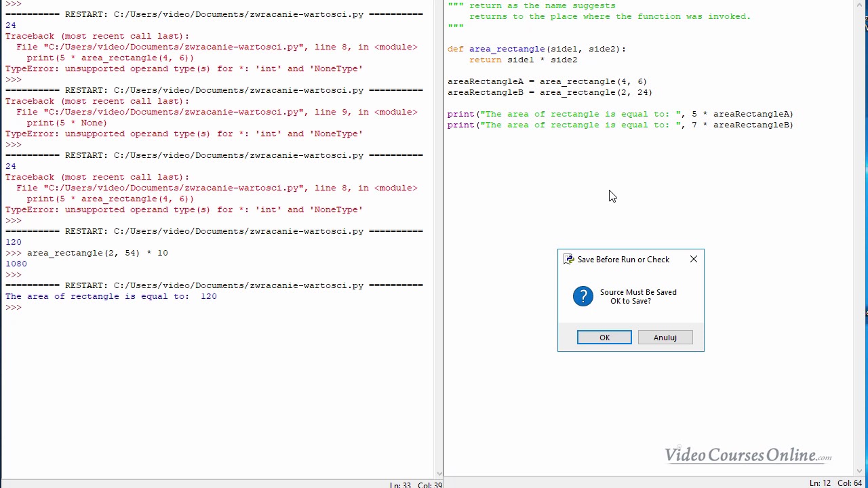Click the 'return side1 * side2' line
868x488 pixels.
(524, 60)
